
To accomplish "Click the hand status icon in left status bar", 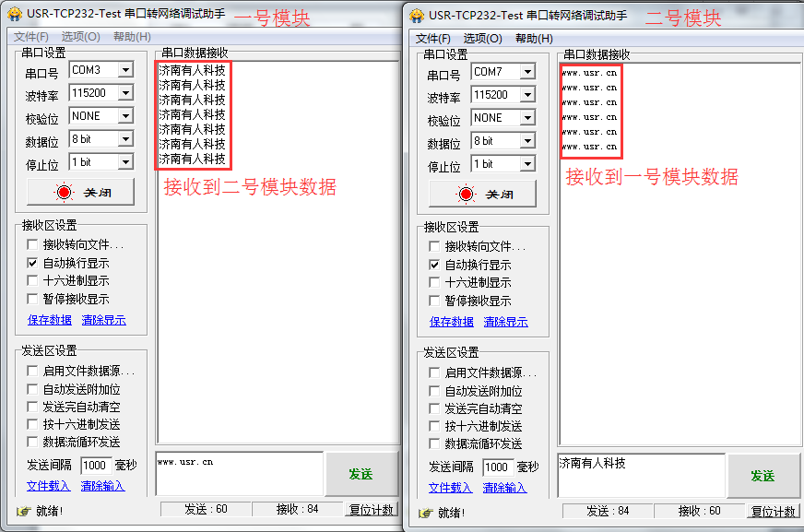I will coord(24,511).
